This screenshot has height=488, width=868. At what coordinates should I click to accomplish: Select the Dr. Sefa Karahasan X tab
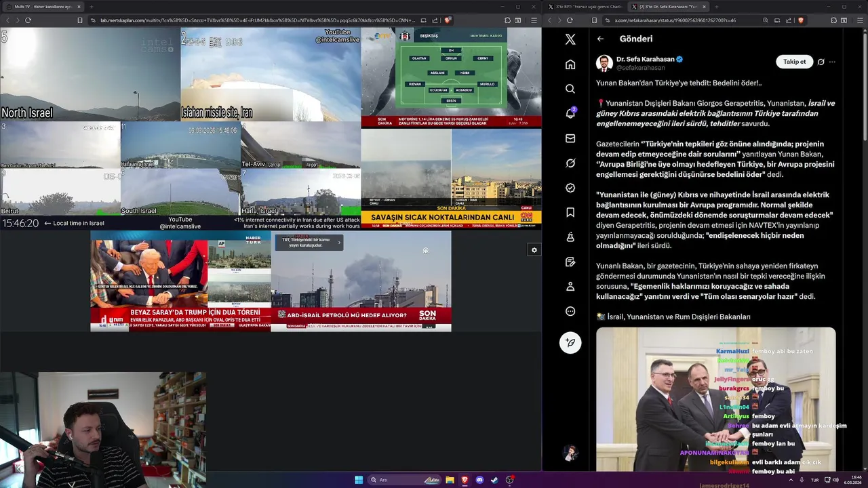tap(668, 7)
